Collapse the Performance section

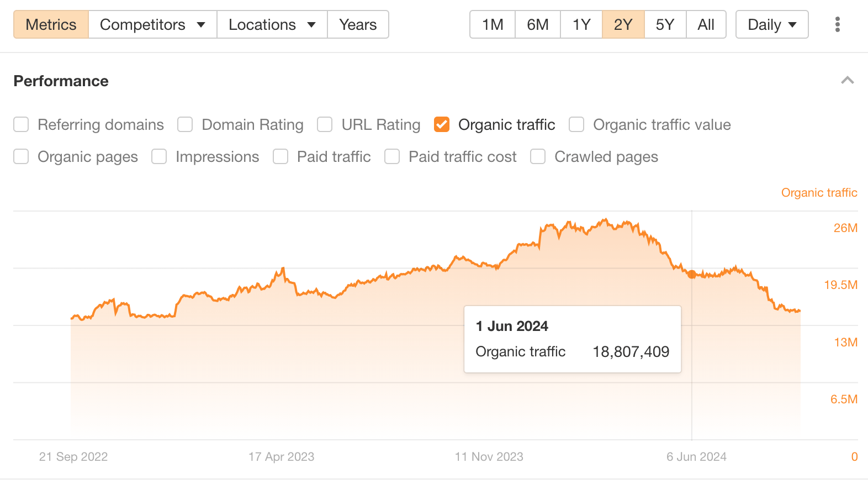[x=848, y=81]
